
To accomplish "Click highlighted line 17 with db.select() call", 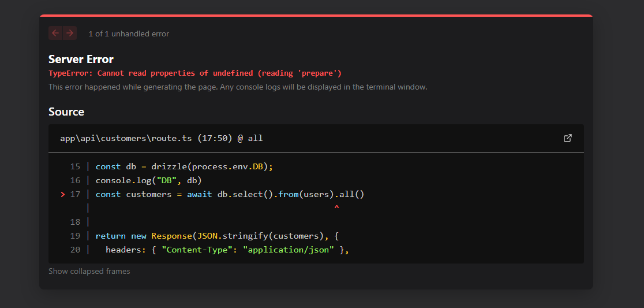I will (x=230, y=195).
